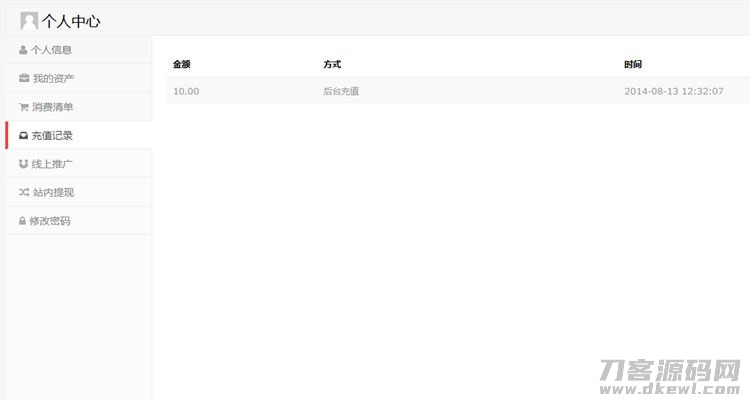Screen dimensions: 750x400
Task: Go to the 消费清单 page
Action: coord(79,107)
